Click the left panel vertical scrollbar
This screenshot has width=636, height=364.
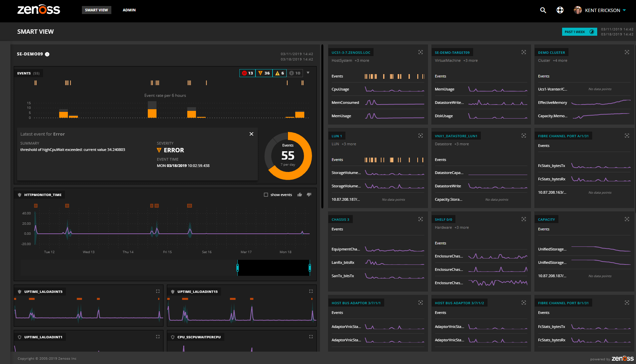pyautogui.click(x=322, y=126)
